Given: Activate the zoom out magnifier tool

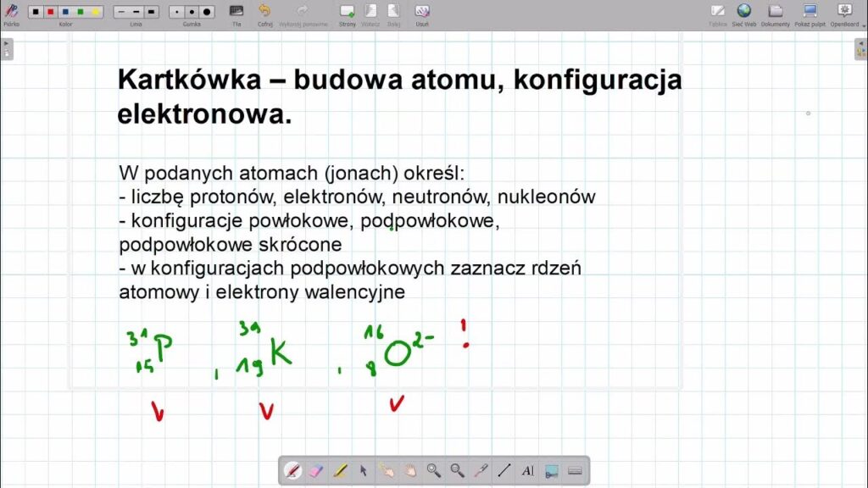Looking at the screenshot, I should click(457, 470).
